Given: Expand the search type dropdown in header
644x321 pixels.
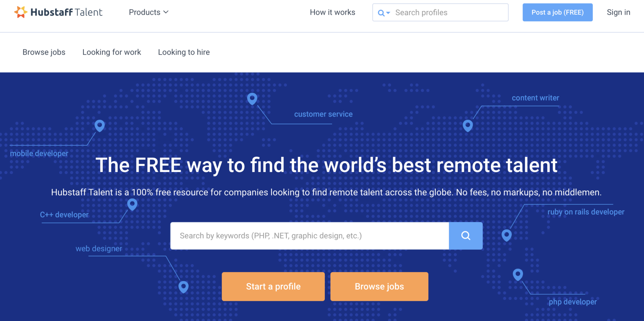Looking at the screenshot, I should (x=384, y=13).
